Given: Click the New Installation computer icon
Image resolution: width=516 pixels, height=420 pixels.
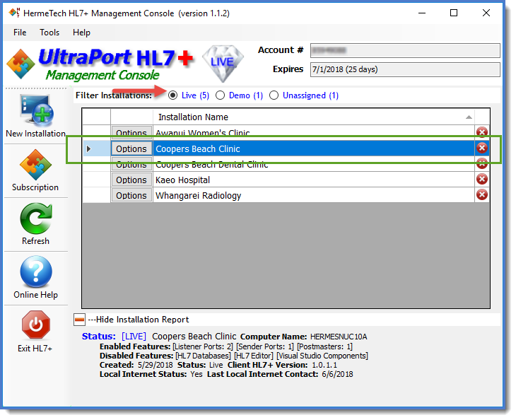Looking at the screenshot, I should 36,110.
